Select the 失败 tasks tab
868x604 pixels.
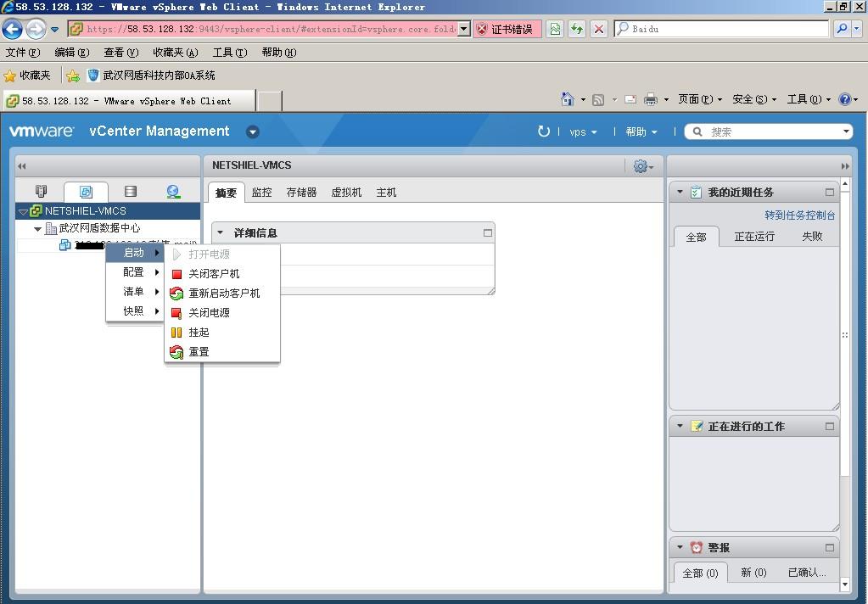812,237
